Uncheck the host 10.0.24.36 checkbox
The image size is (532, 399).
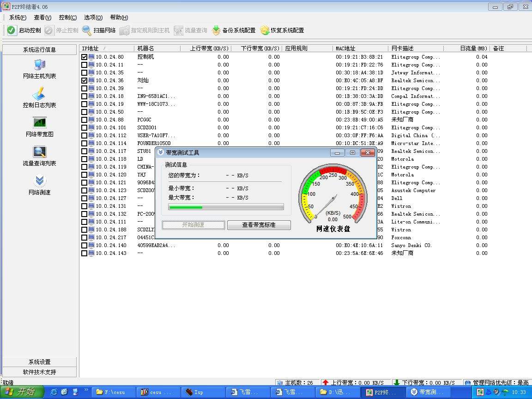click(84, 80)
